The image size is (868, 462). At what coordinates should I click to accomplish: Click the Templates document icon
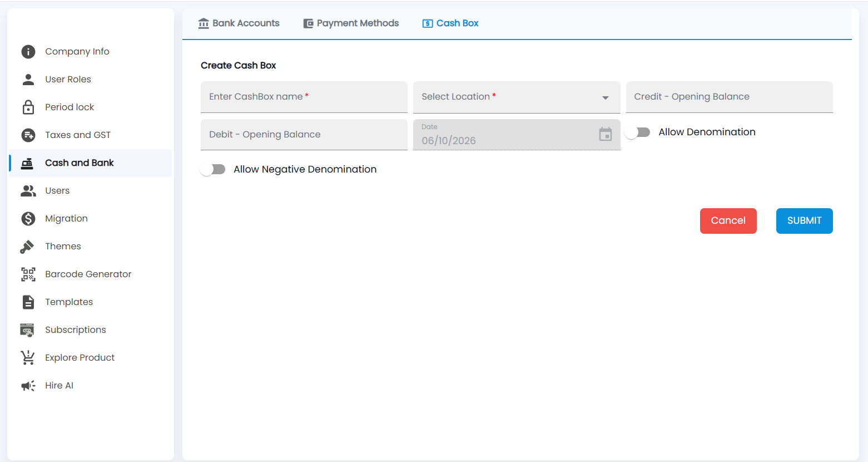coord(28,302)
